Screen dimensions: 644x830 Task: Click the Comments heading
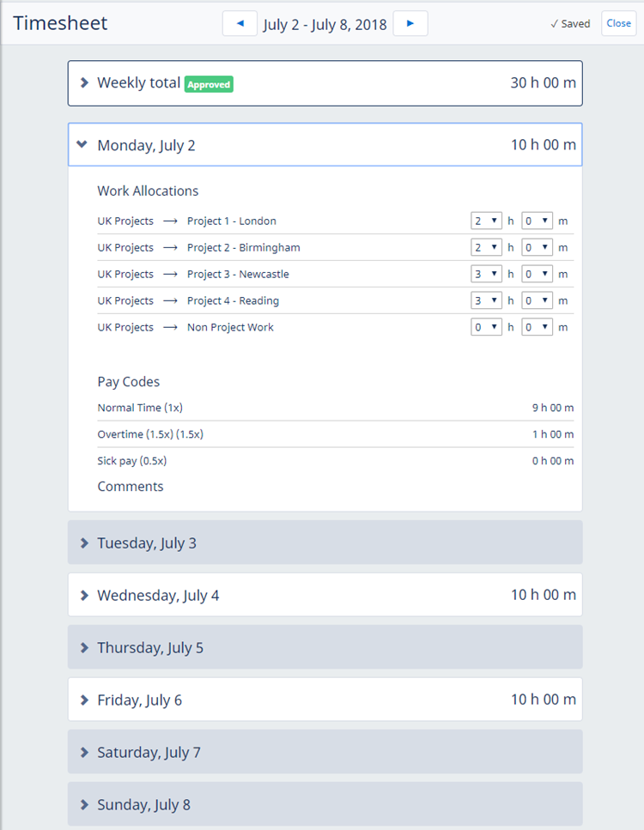pyautogui.click(x=131, y=487)
